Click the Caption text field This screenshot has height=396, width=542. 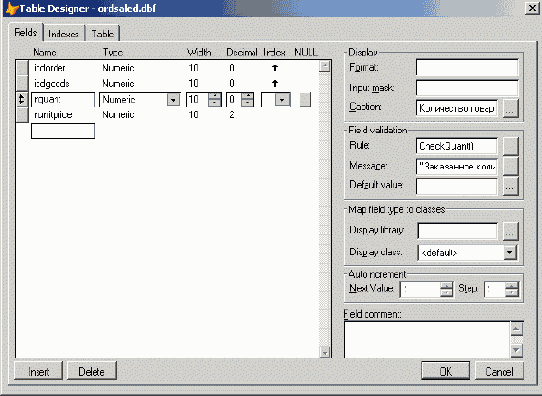pyautogui.click(x=457, y=109)
